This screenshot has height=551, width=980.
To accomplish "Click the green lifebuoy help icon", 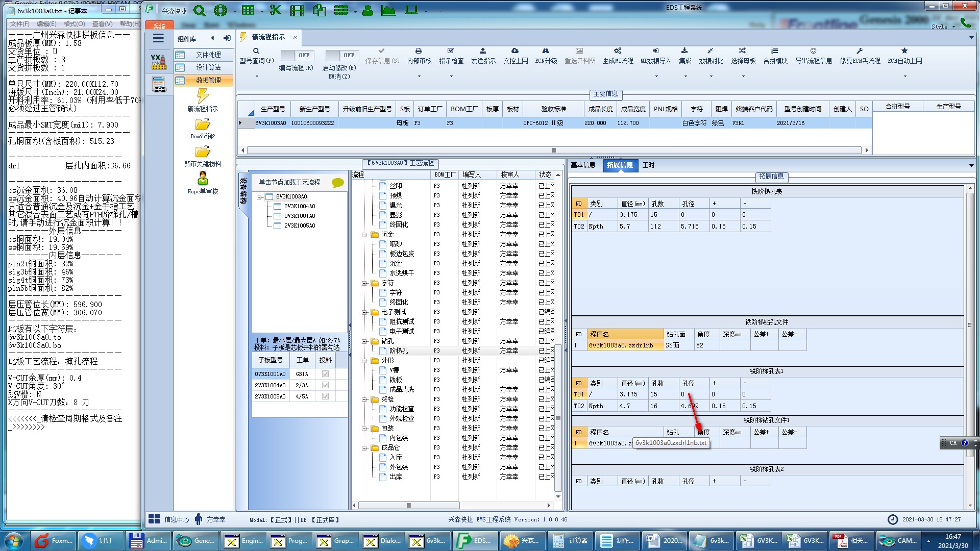I will pyautogui.click(x=220, y=10).
